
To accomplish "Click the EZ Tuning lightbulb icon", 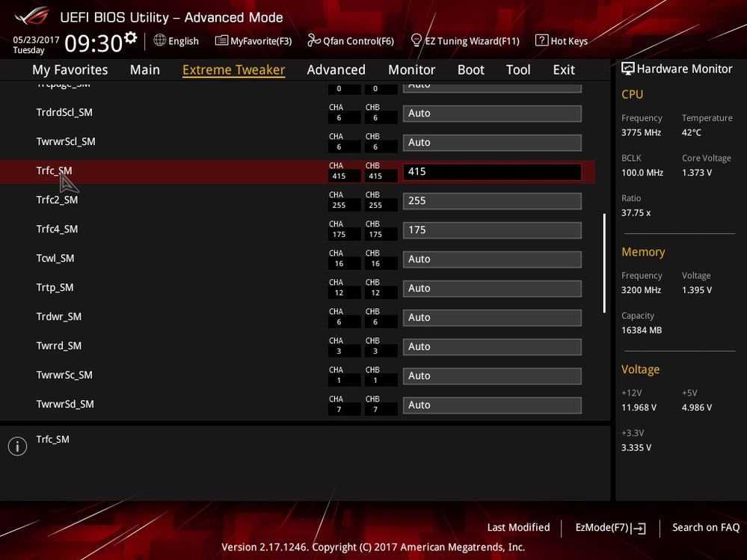I will [x=416, y=40].
